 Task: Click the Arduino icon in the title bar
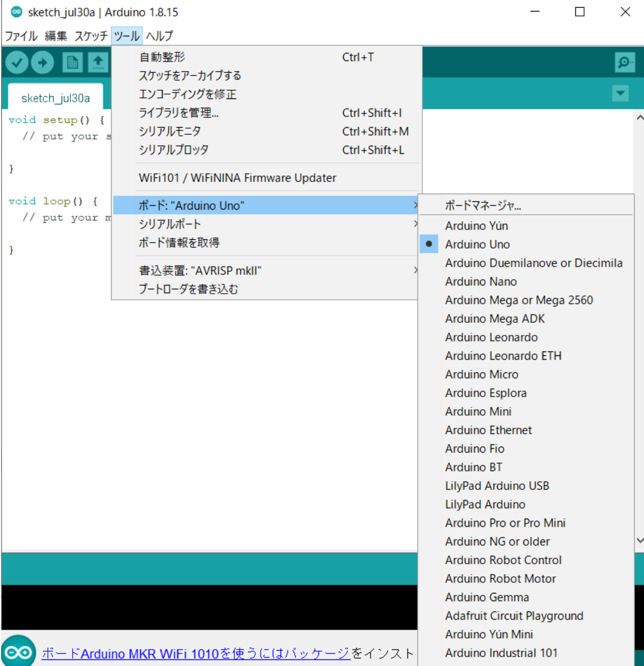[16, 12]
